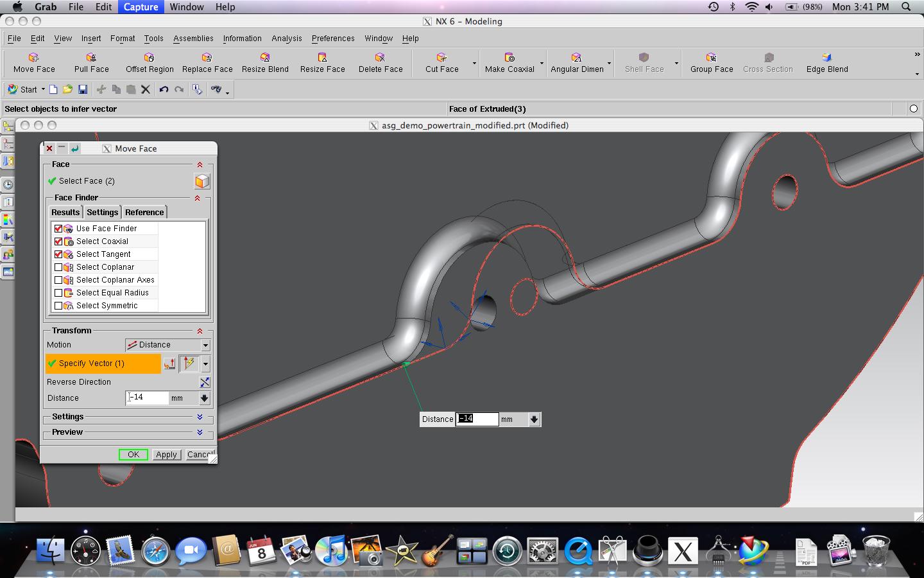924x578 pixels.
Task: Choose the Make Coaxial tool
Action: click(509, 63)
